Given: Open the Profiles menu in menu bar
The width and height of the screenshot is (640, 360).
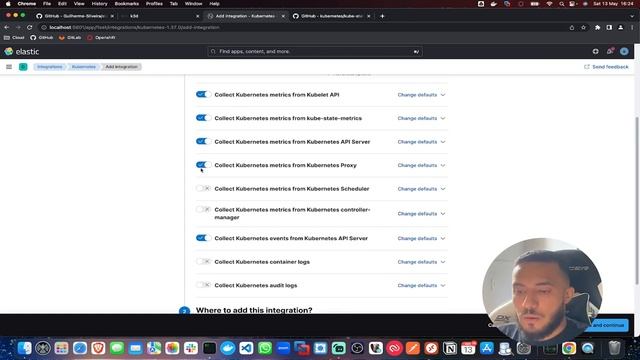Looking at the screenshot, I should point(154,4).
